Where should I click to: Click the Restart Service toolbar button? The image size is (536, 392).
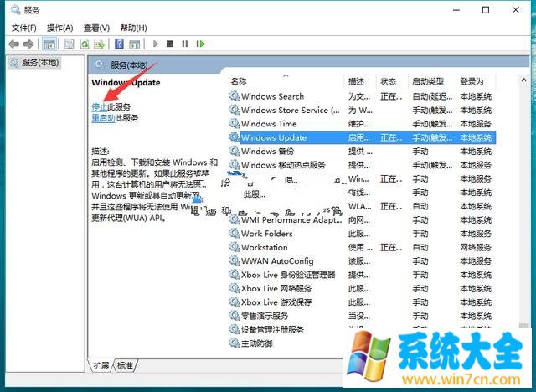[200, 44]
